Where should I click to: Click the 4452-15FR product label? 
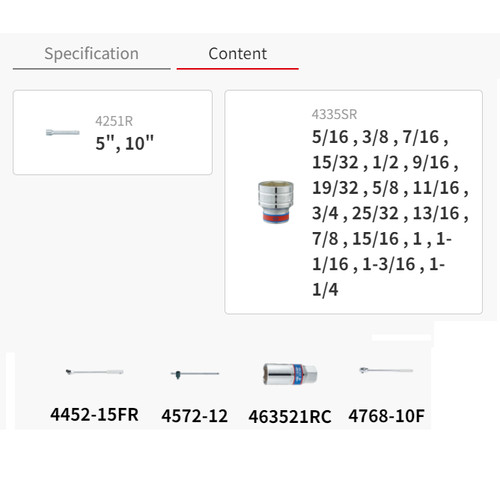(94, 415)
